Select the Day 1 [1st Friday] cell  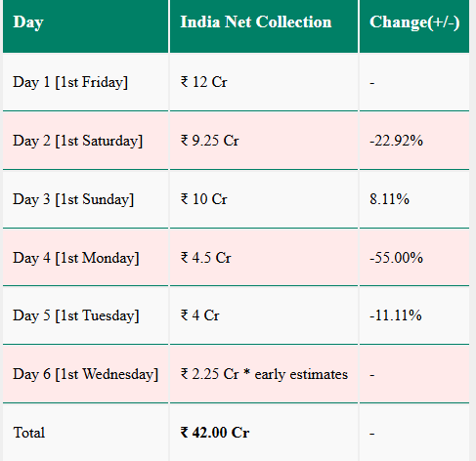coord(86,82)
